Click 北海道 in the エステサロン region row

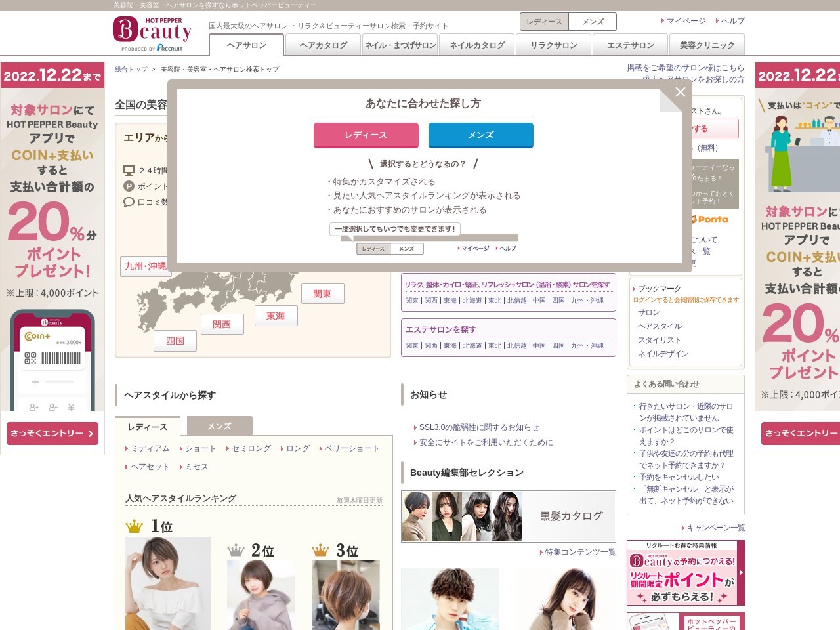[x=472, y=345]
